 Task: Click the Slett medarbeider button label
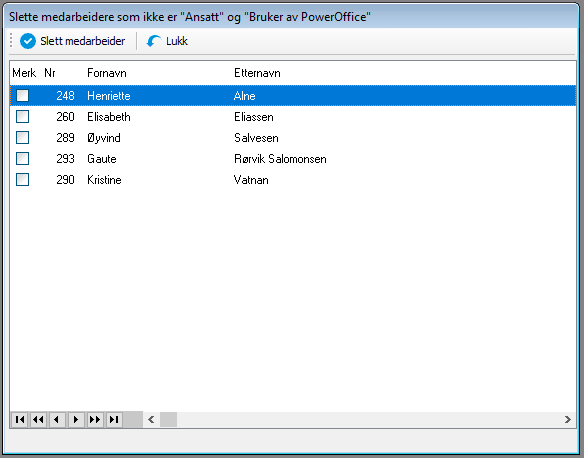[83, 41]
